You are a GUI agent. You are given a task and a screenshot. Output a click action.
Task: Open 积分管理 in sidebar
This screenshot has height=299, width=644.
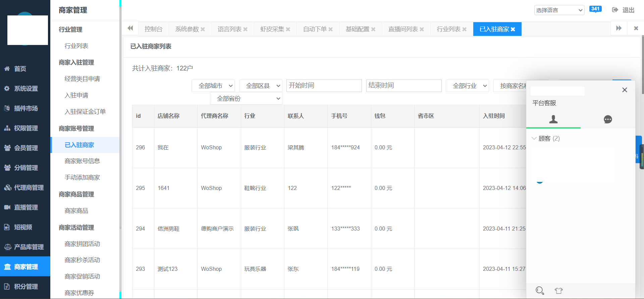(x=25, y=287)
